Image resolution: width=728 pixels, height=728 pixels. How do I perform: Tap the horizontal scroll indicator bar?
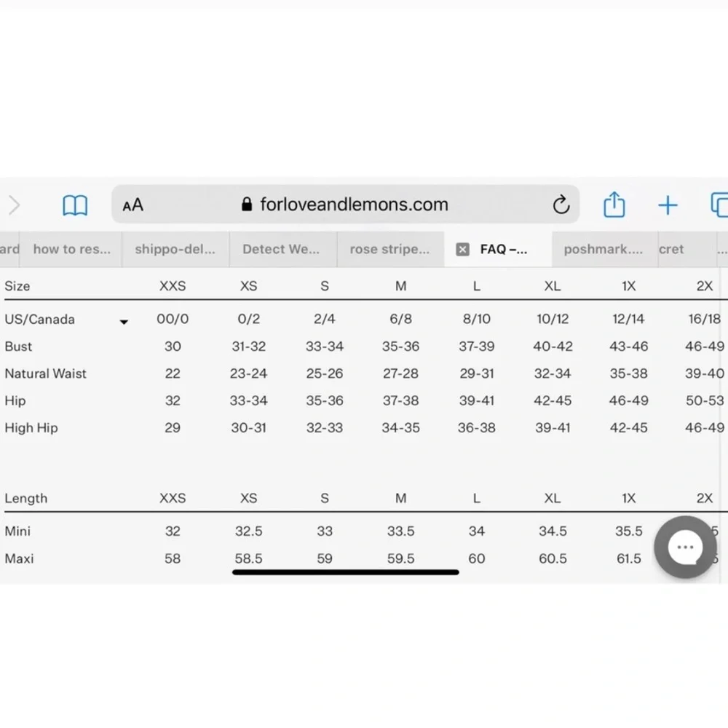click(x=346, y=572)
